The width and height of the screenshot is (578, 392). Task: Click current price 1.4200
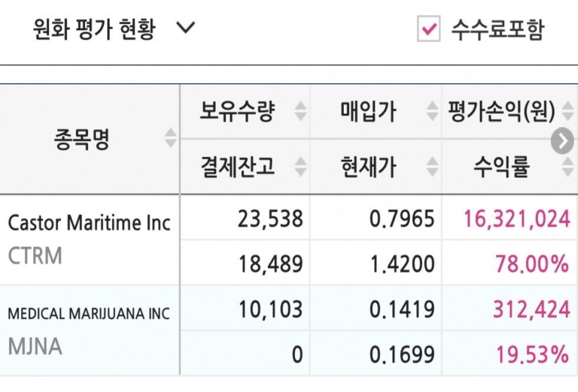point(402,264)
